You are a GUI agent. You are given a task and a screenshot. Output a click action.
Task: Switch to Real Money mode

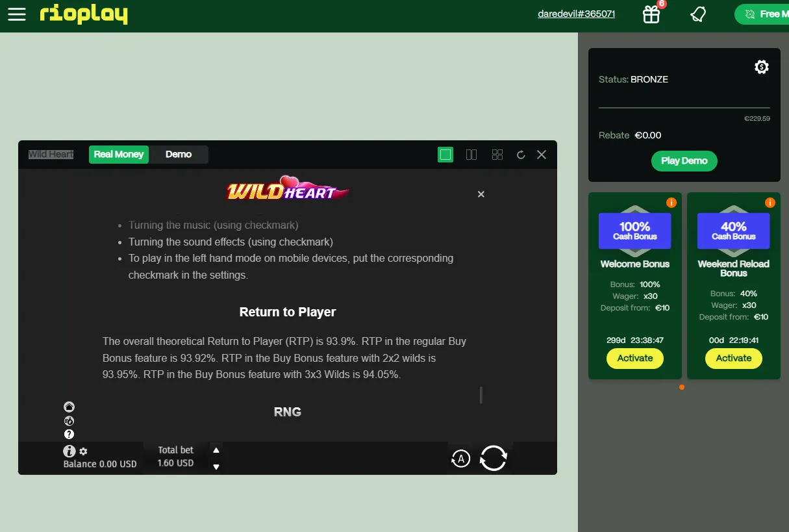coord(119,155)
